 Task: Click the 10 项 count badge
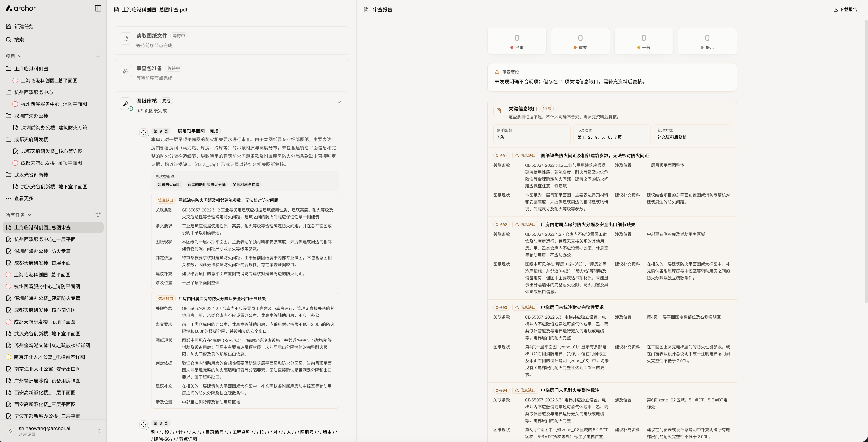tap(547, 109)
